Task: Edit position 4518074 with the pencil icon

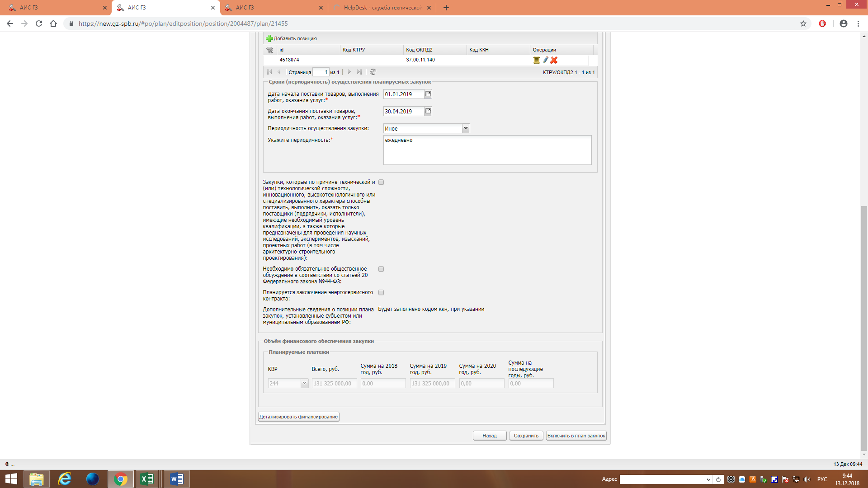Action: coord(545,60)
